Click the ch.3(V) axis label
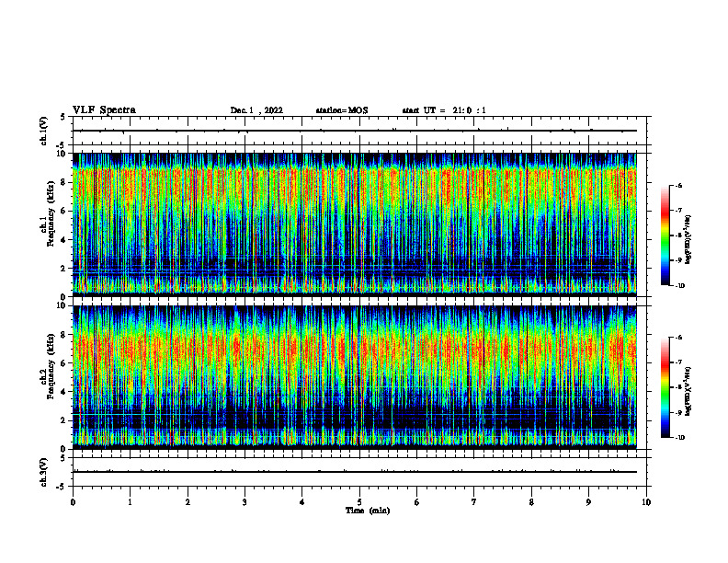The image size is (728, 563). (x=43, y=472)
